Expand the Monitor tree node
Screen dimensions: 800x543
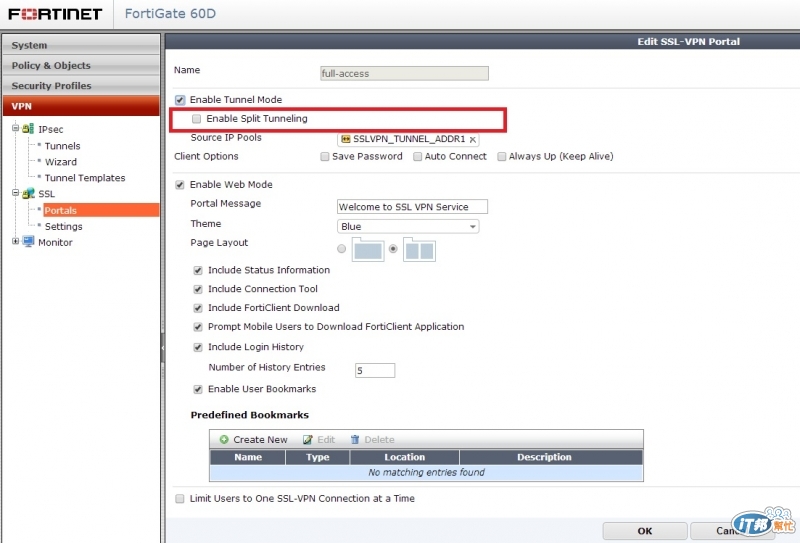pyautogui.click(x=15, y=241)
